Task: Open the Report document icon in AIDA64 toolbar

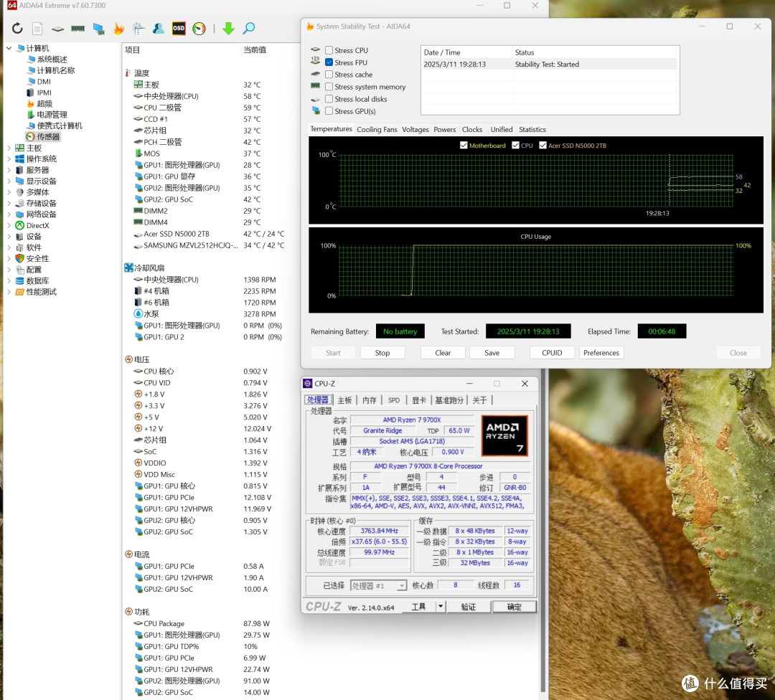Action: (37, 28)
